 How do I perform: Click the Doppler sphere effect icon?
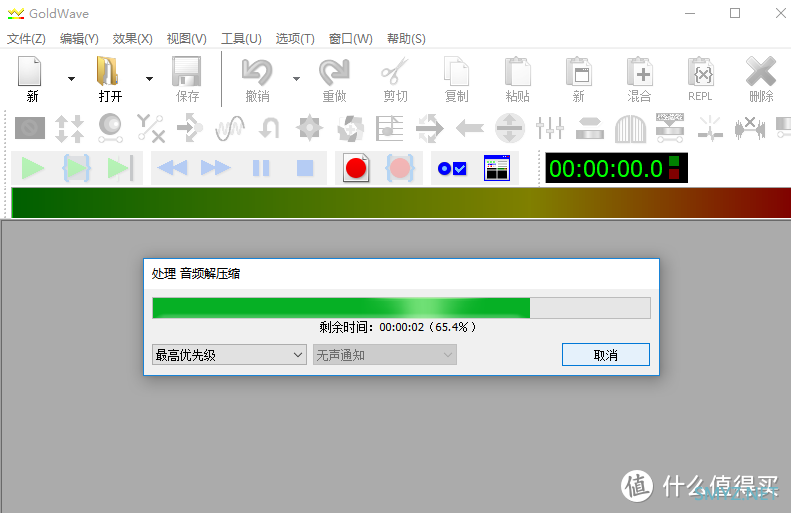point(110,128)
